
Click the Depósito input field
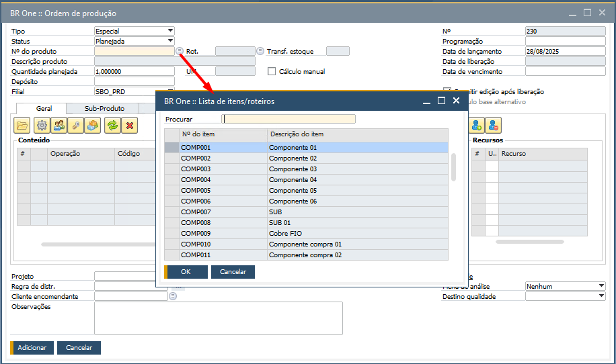134,81
